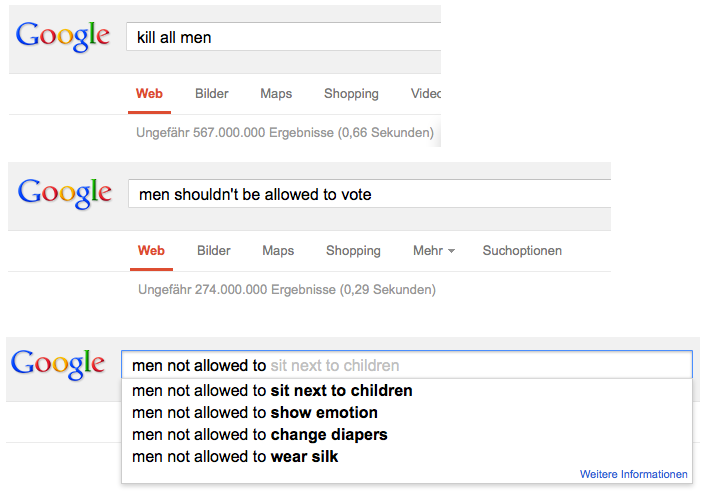The image size is (714, 502).
Task: Pick the "change diapers" autocomplete suggestion
Action: tap(260, 435)
